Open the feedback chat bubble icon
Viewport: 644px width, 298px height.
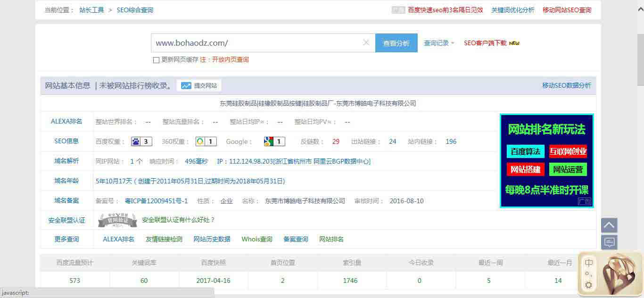609,242
